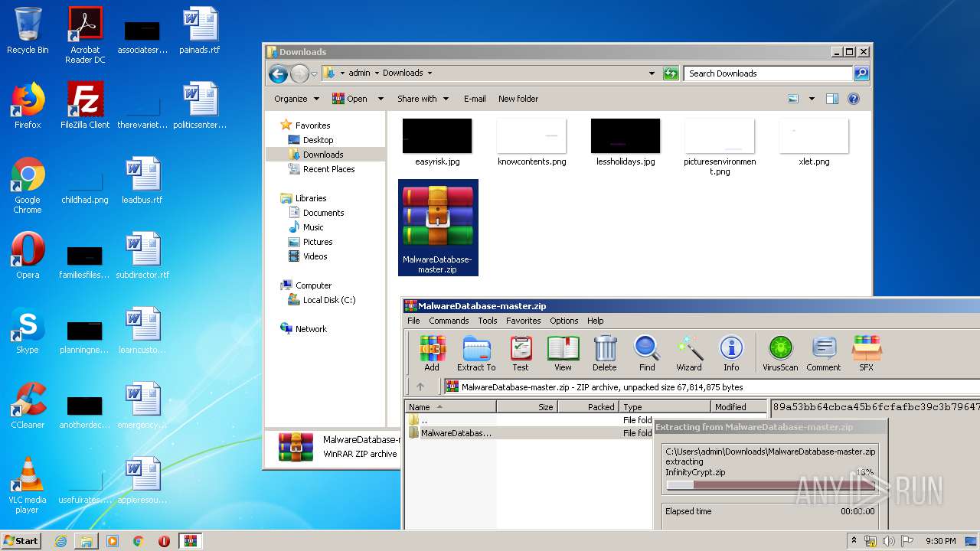This screenshot has width=980, height=551.
Task: Click the Find magnifier icon in WinRAR
Action: (647, 354)
